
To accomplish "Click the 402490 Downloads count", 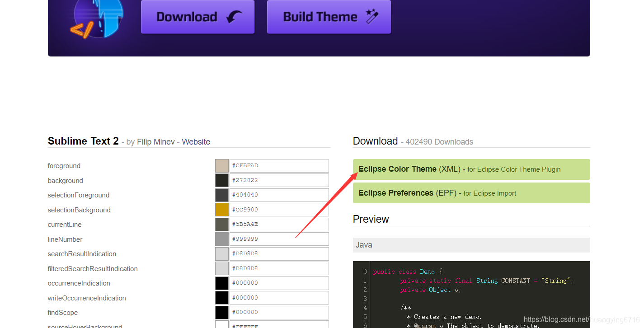I will coord(439,142).
